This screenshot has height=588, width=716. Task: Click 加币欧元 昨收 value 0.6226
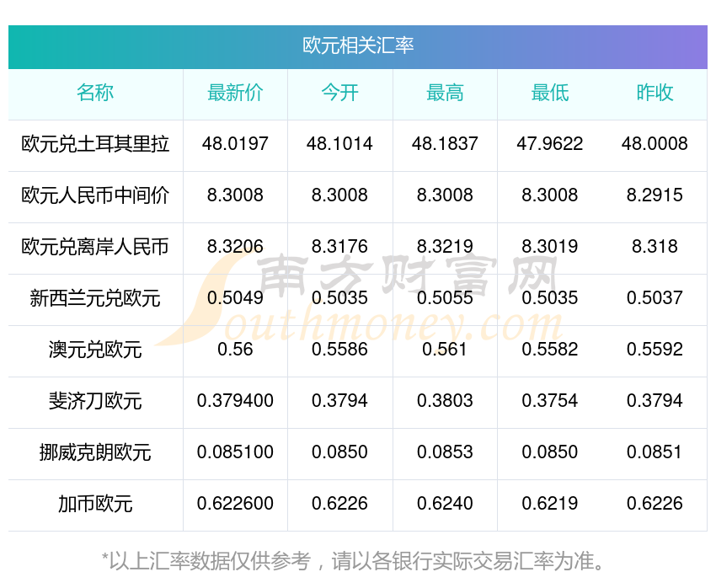(x=655, y=504)
